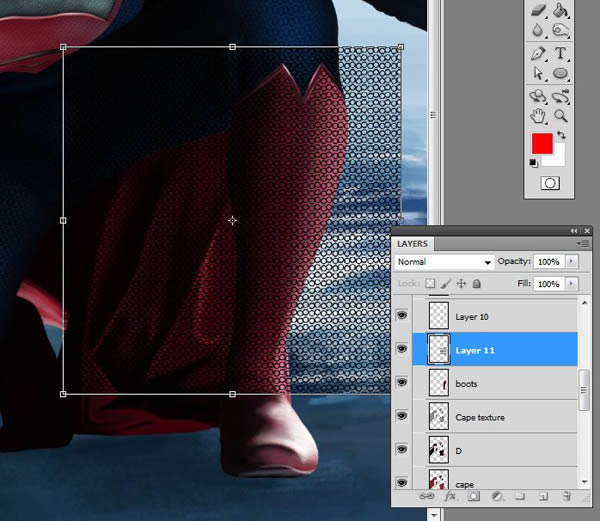This screenshot has height=521, width=600.
Task: Toggle lock image pixels brush icon
Action: coord(445,283)
